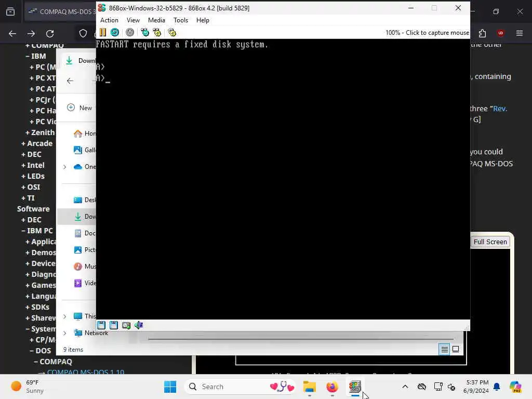
Task: Open the Windows Start menu
Action: [x=170, y=387]
